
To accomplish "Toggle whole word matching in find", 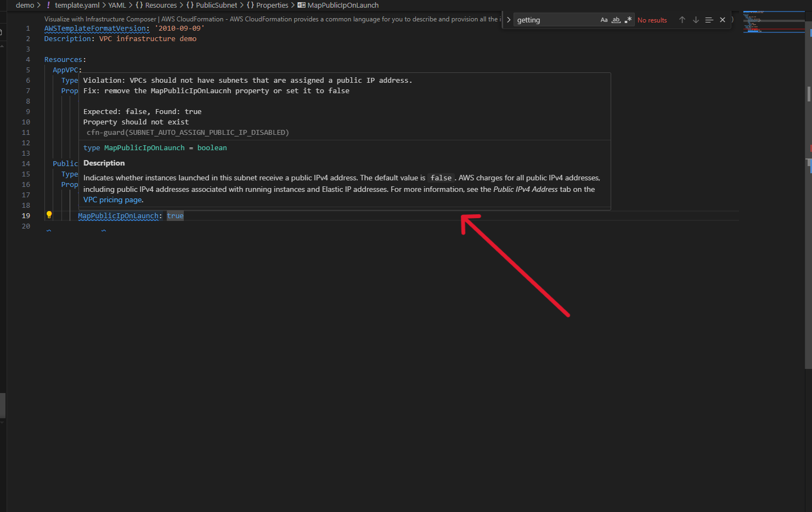I will 616,20.
